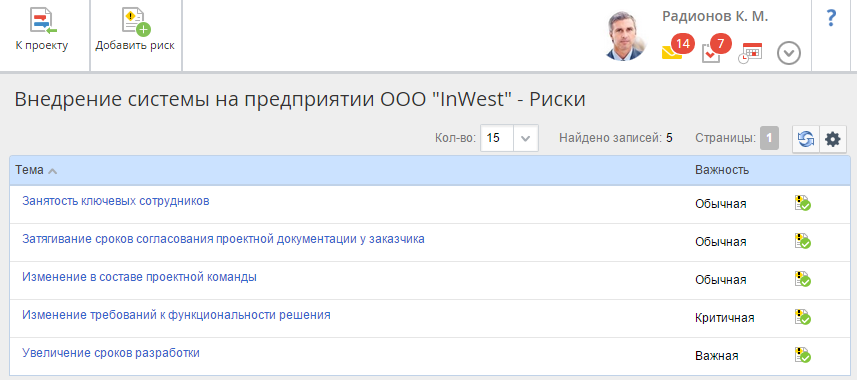The width and height of the screenshot is (857, 380).
Task: Expand the user menu circular chevron
Action: click(789, 54)
